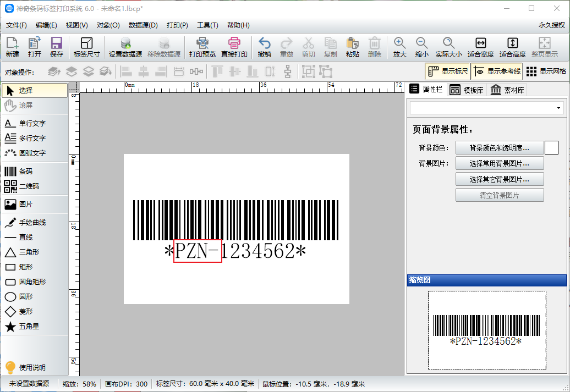Click *PZN-1234562* text under the canvas barcode
This screenshot has height=392, width=570.
pyautogui.click(x=235, y=251)
